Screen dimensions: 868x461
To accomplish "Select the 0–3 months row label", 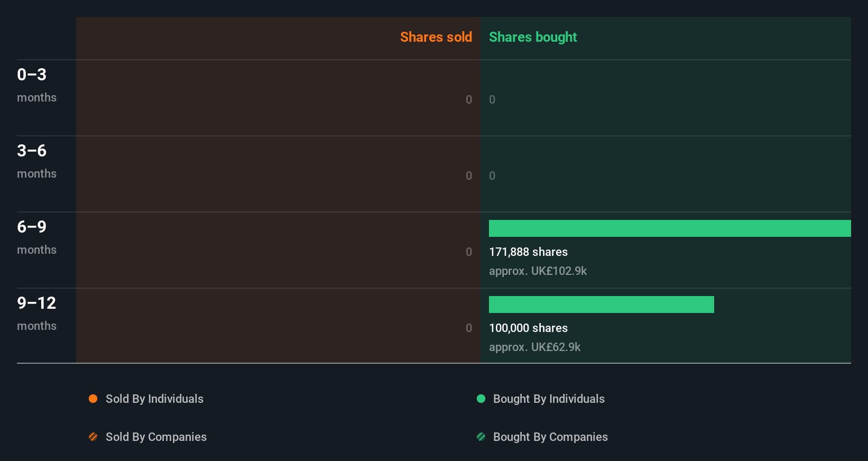I will point(36,85).
